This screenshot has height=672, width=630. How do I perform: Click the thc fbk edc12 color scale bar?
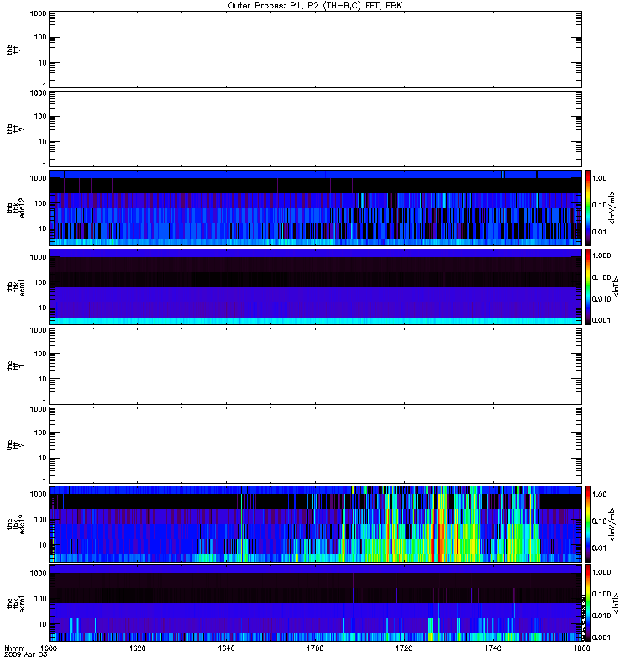pyautogui.click(x=588, y=524)
